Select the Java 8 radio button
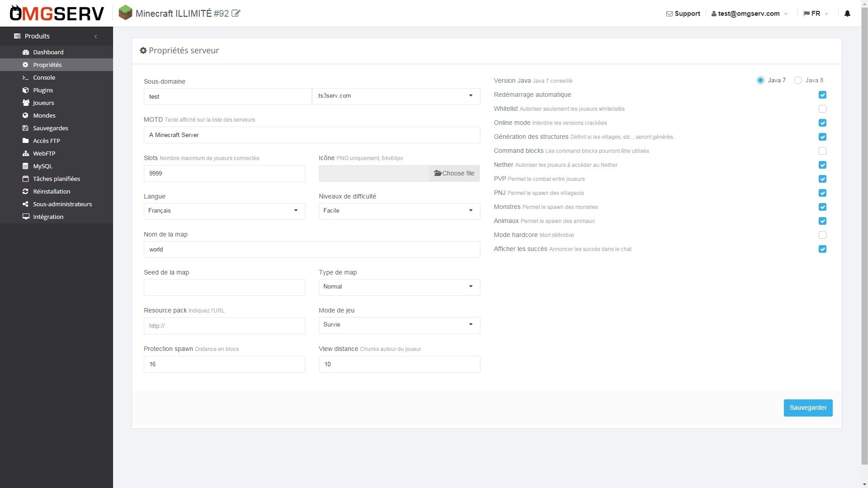Viewport: 868px width, 488px height. tap(798, 81)
